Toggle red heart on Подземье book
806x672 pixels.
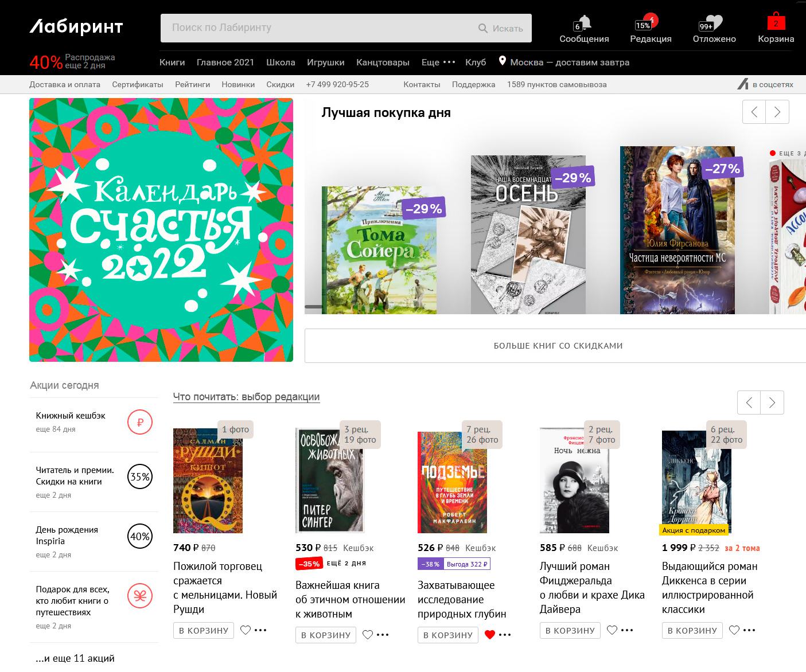(489, 635)
